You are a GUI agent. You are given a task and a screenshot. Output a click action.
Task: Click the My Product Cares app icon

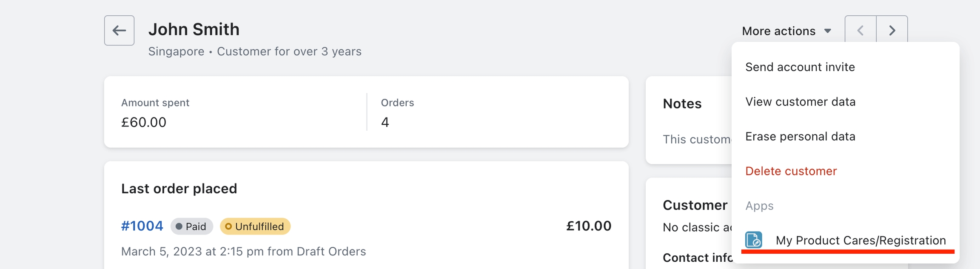point(753,240)
